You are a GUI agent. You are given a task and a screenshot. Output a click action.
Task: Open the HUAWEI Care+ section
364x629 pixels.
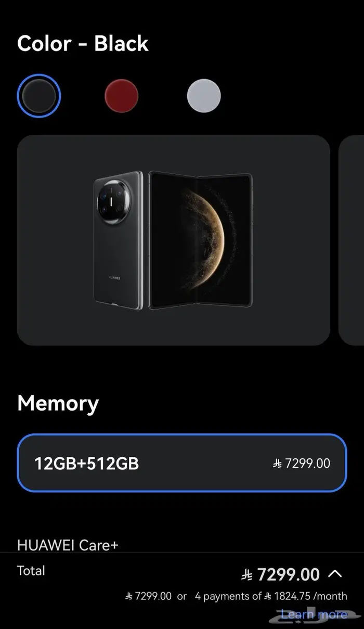tap(68, 545)
